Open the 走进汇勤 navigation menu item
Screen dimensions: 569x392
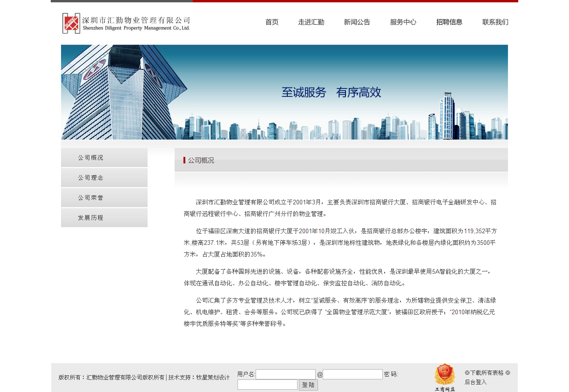pyautogui.click(x=311, y=22)
